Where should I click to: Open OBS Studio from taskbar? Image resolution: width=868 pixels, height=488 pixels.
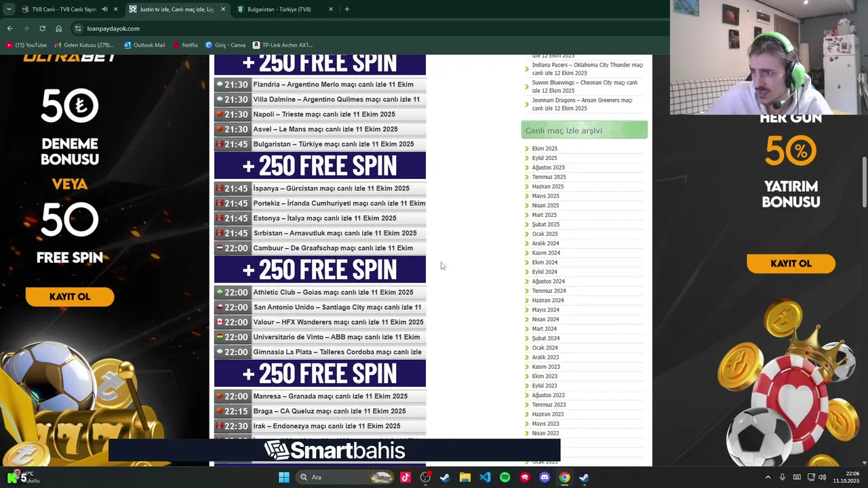pos(425,477)
